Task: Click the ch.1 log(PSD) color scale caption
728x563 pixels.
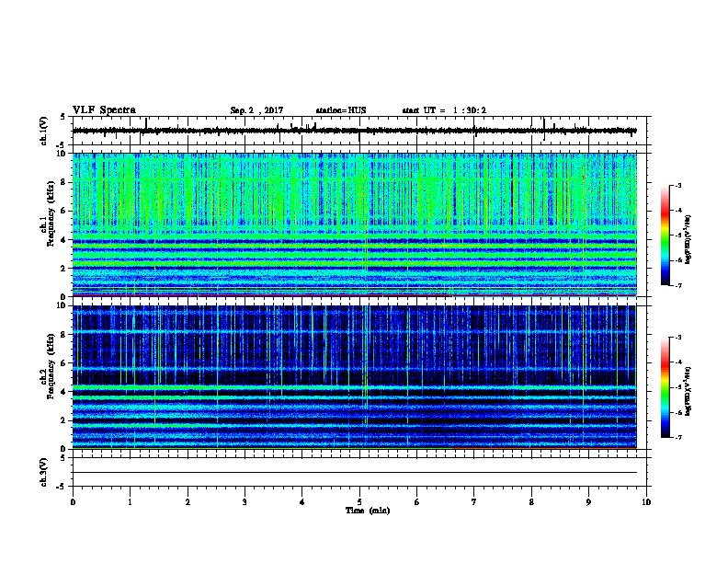Action: point(688,239)
